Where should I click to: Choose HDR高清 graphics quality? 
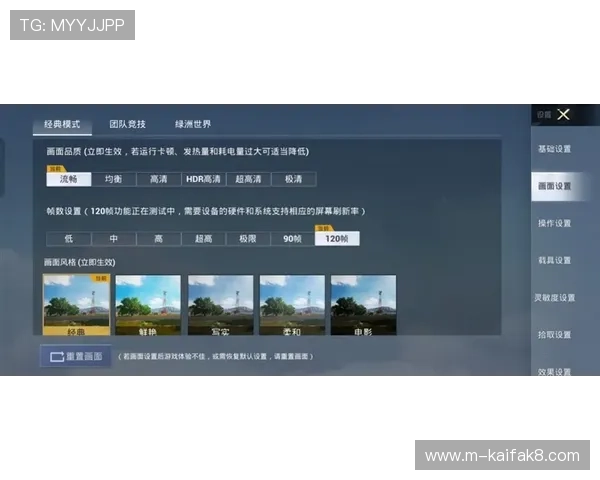point(204,179)
